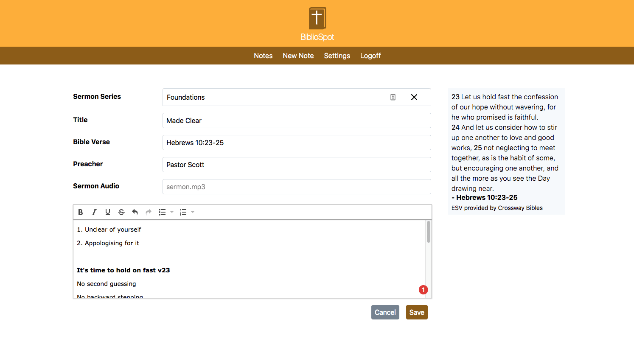The image size is (634, 364).
Task: Save the sermon note
Action: pyautogui.click(x=417, y=312)
